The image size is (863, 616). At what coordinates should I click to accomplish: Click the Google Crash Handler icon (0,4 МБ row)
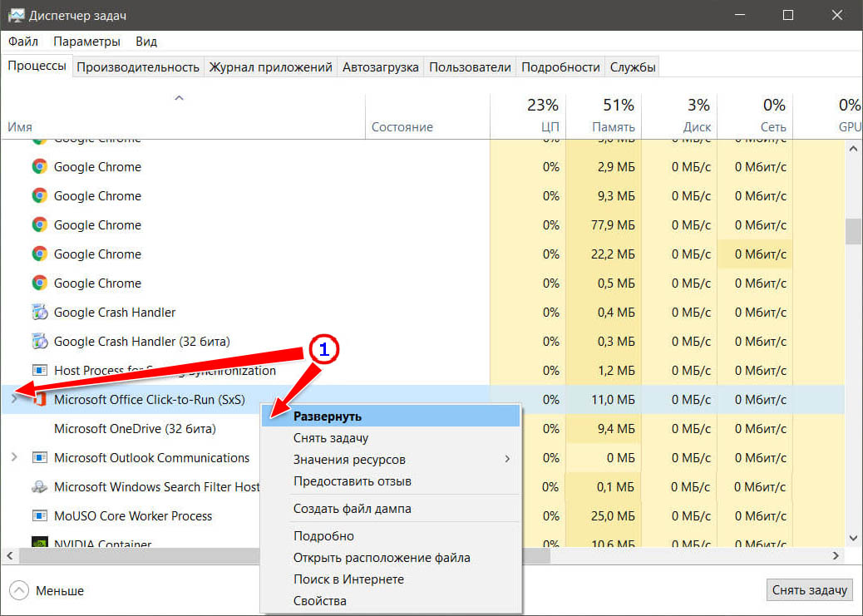[39, 312]
